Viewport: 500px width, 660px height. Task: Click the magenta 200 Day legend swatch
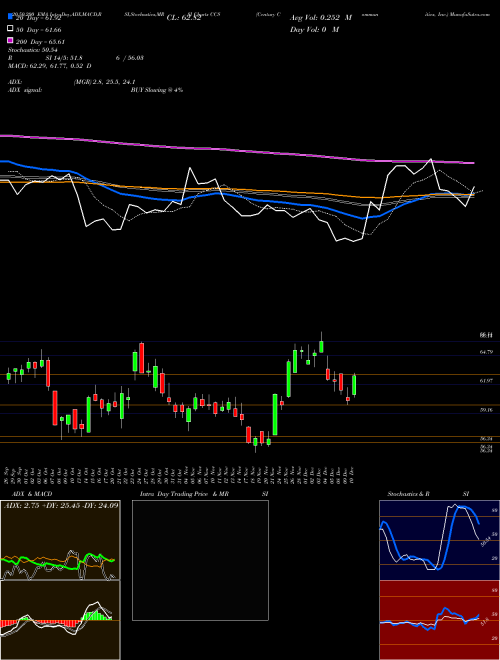click(10, 41)
